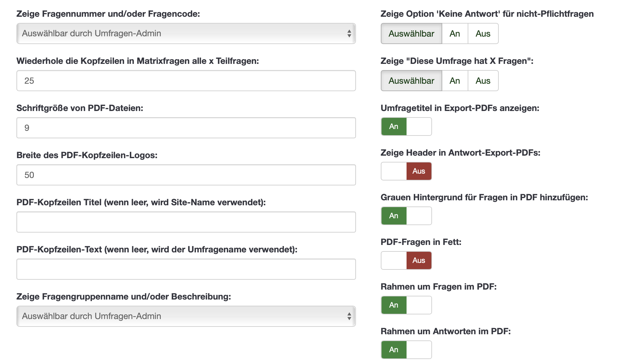Focus the empty 'PDF-Kopfzeilen Titel' text field

[186, 222]
